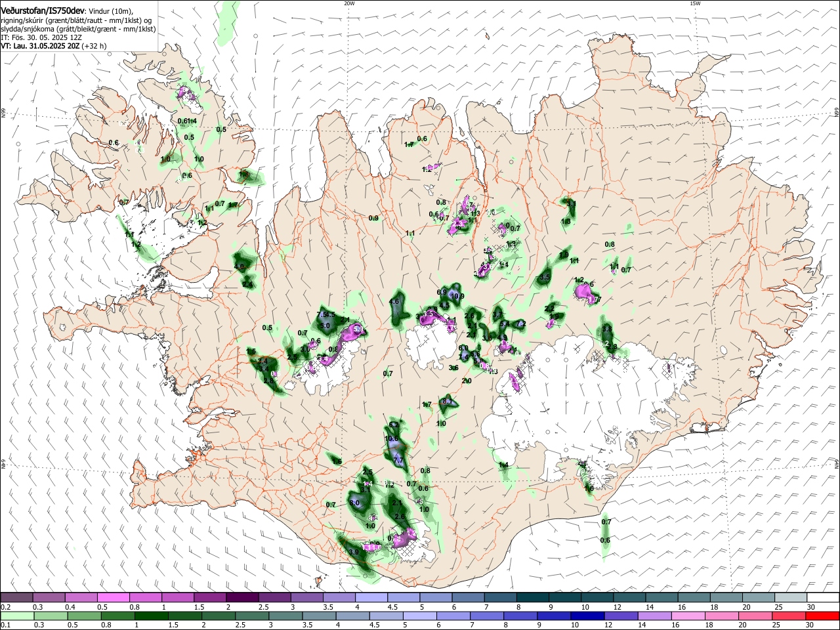Click the 'VT: Lau. 31.05.2025 20Z' line
The height and width of the screenshot is (630, 840).
(40, 46)
